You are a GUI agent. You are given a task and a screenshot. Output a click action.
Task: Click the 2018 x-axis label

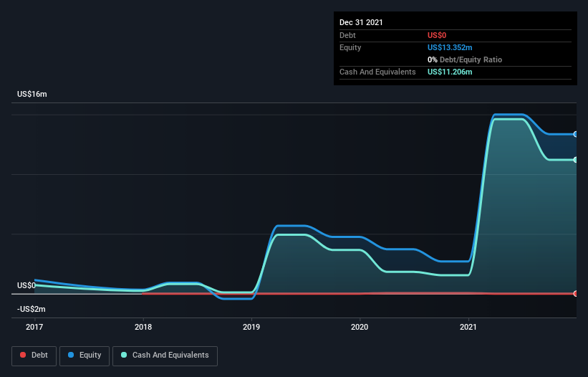point(143,327)
